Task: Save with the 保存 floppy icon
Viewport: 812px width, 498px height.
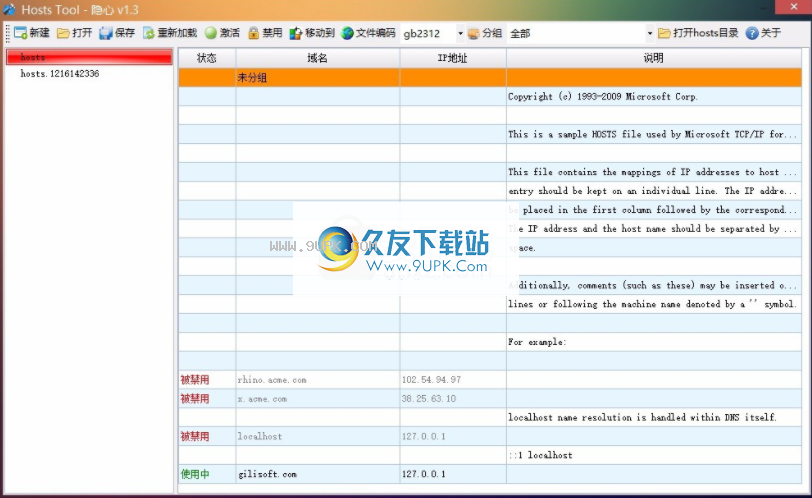Action: click(x=106, y=33)
